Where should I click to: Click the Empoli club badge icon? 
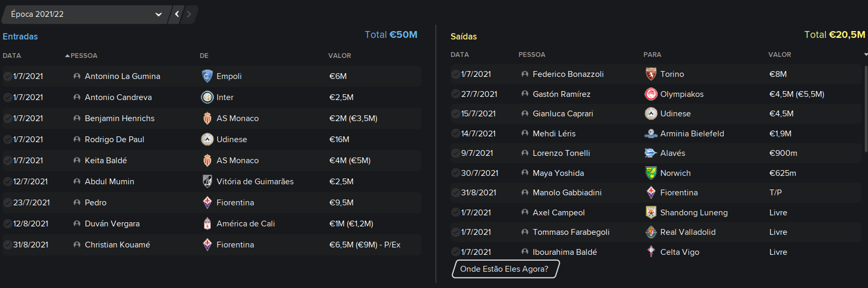(207, 76)
